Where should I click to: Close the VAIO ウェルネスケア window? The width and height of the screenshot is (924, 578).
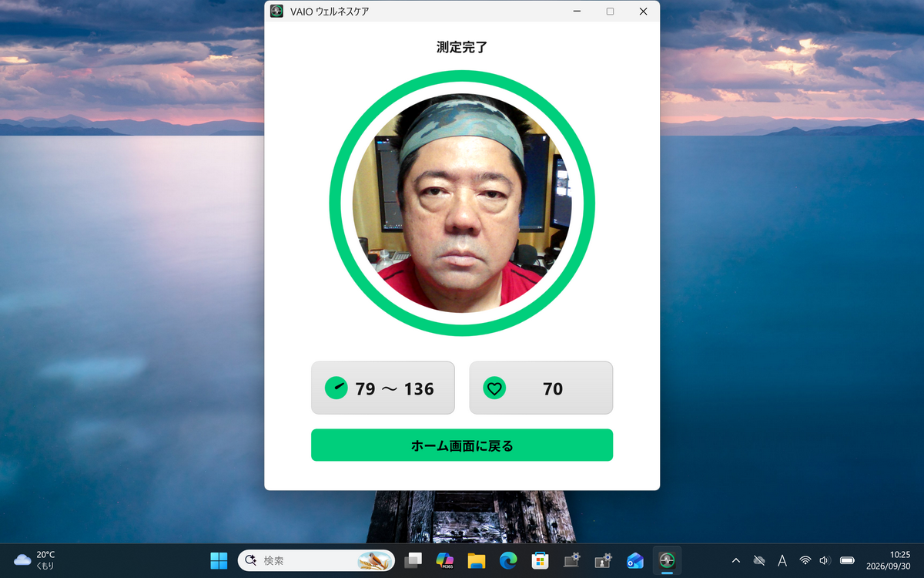tap(643, 12)
